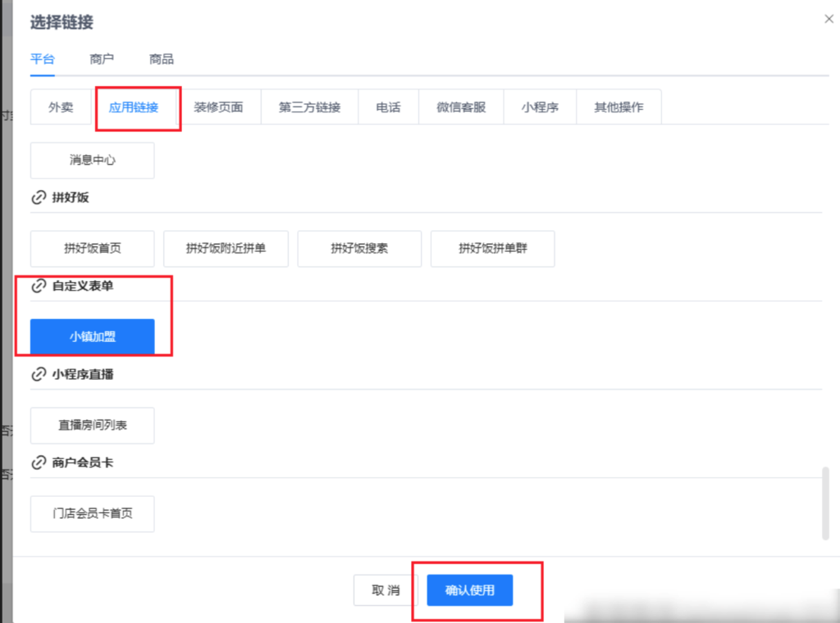
Task: Open the 装修页面 category tab
Action: 220,107
